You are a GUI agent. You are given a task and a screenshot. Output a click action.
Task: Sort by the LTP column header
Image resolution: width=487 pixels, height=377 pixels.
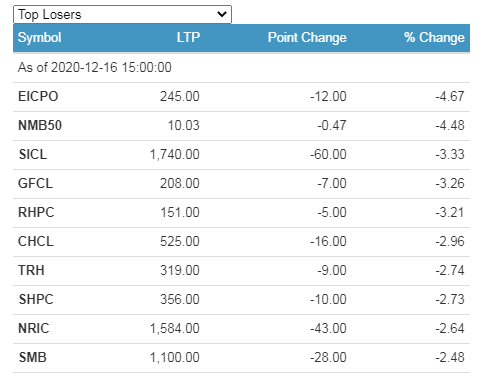point(188,37)
